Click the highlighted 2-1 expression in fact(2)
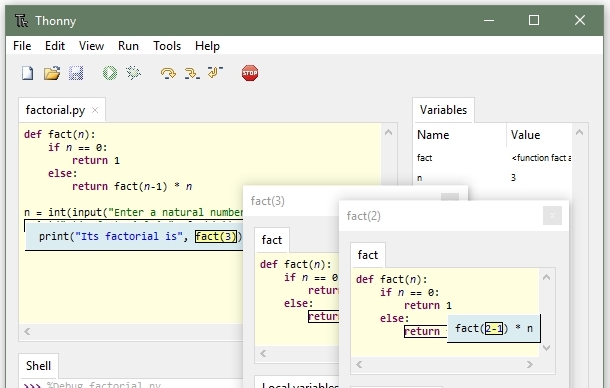 [x=494, y=328]
